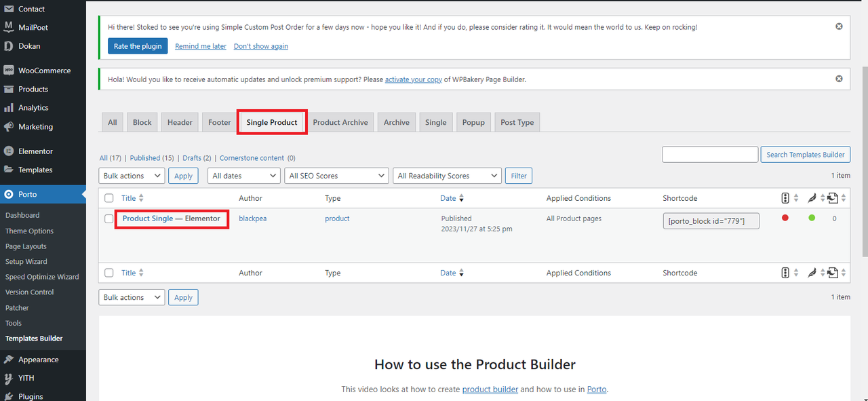The image size is (868, 401).
Task: Sort by readability icon in table footer
Action: click(x=812, y=273)
